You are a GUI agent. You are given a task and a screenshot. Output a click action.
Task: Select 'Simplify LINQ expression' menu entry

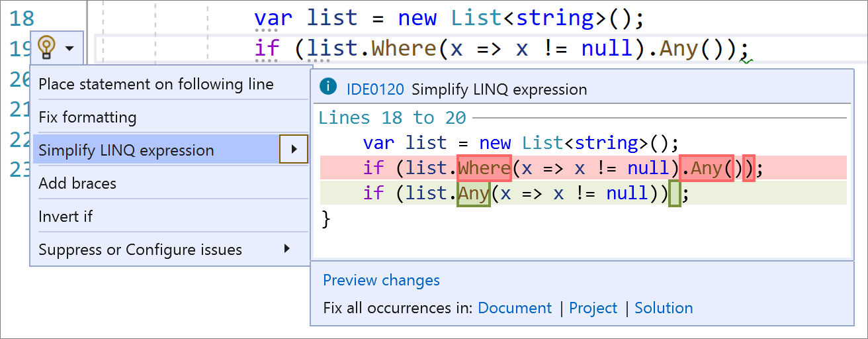coord(126,150)
